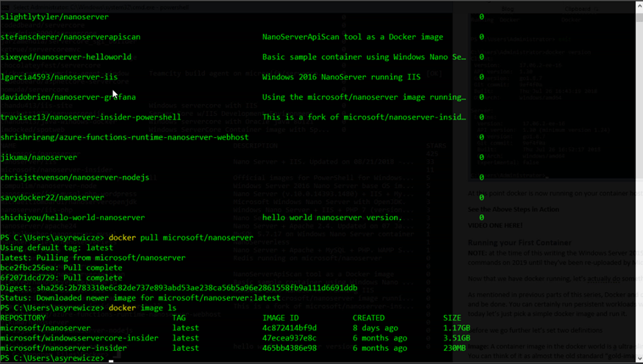Click image ID 4c872414bf9d
The width and height of the screenshot is (643, 364).
tap(290, 328)
